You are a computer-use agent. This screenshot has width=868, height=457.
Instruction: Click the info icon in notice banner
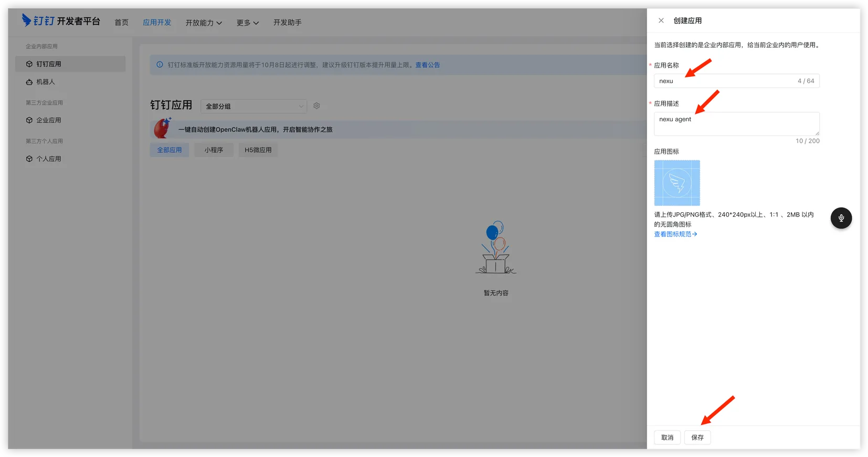(x=160, y=65)
